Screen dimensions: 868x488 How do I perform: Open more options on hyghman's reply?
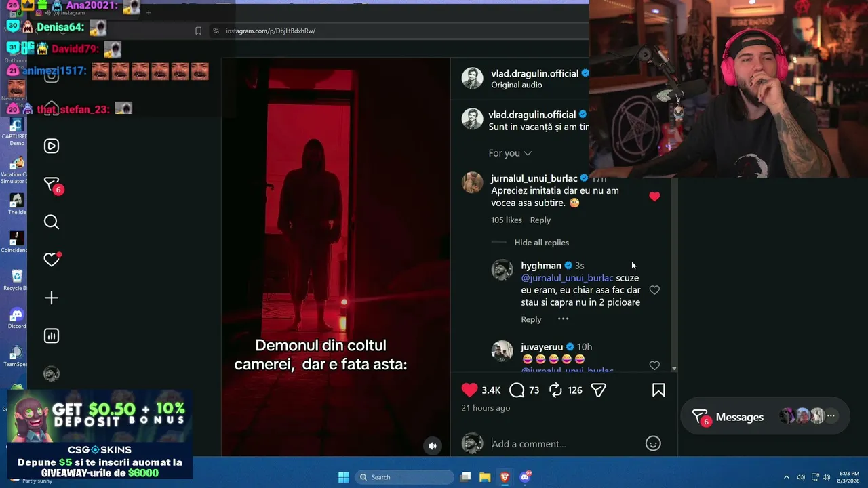563,319
